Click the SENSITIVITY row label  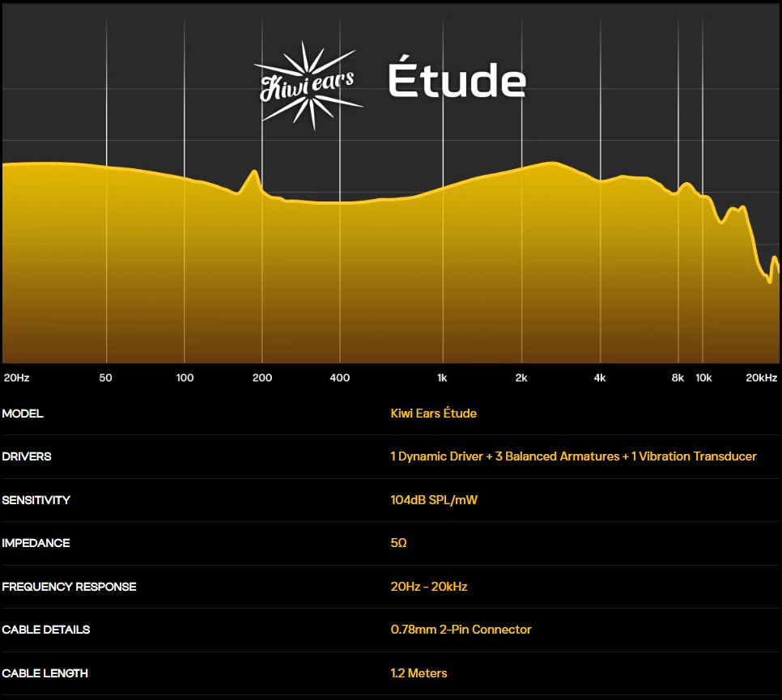pyautogui.click(x=36, y=500)
